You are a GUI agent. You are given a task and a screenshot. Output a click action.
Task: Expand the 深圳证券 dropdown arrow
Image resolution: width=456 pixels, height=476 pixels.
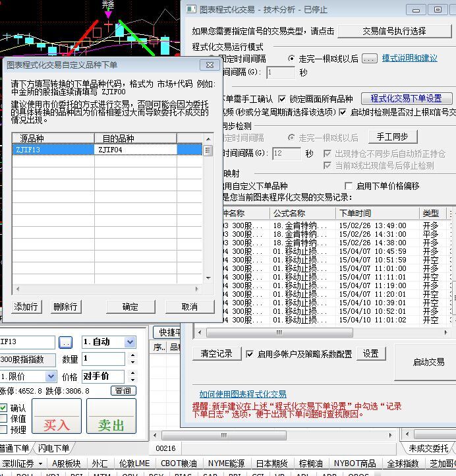(40, 463)
